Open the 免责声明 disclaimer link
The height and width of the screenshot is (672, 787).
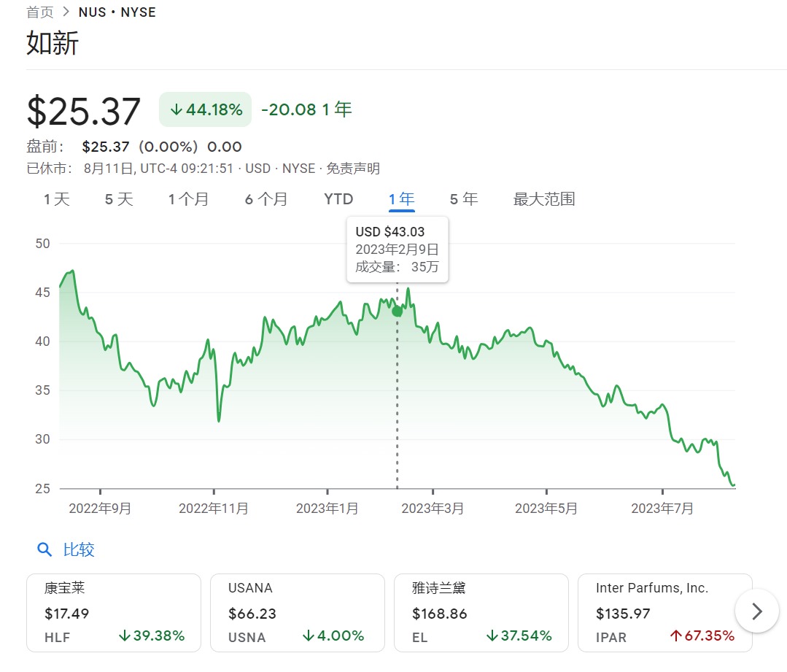click(x=353, y=169)
